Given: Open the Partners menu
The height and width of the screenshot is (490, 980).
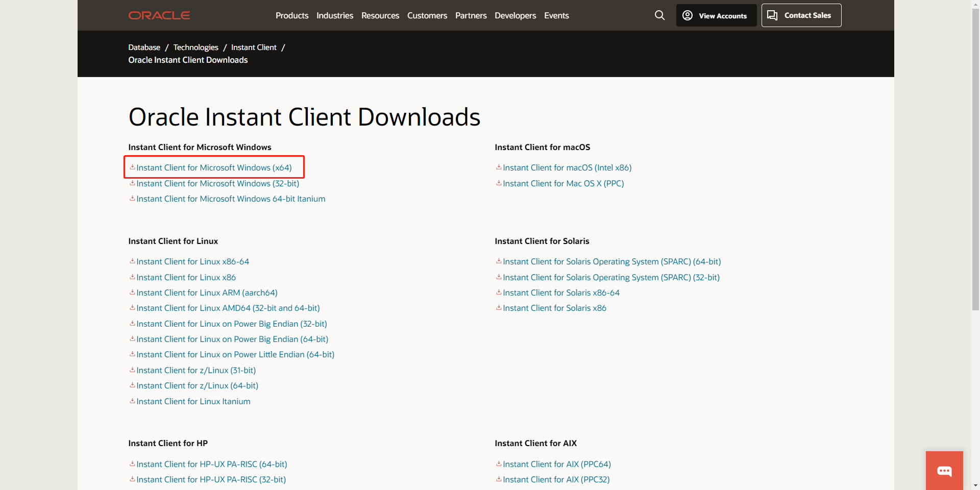Looking at the screenshot, I should (x=471, y=15).
